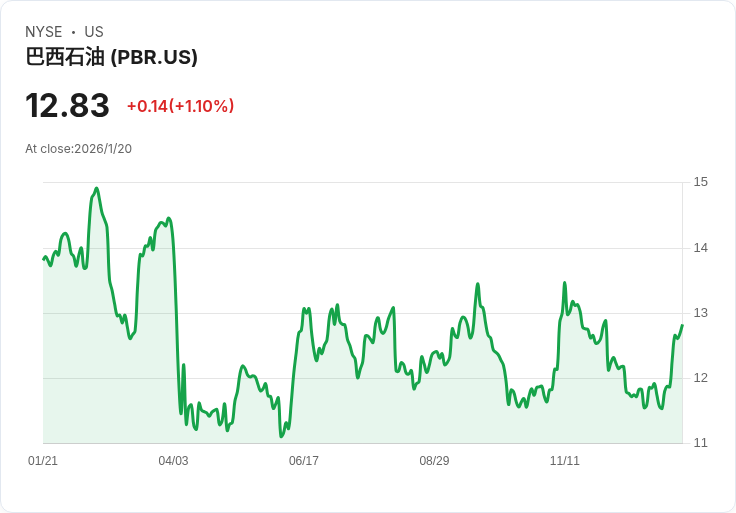The height and width of the screenshot is (513, 736).
Task: Click the 15 y-axis price label
Action: click(x=700, y=182)
